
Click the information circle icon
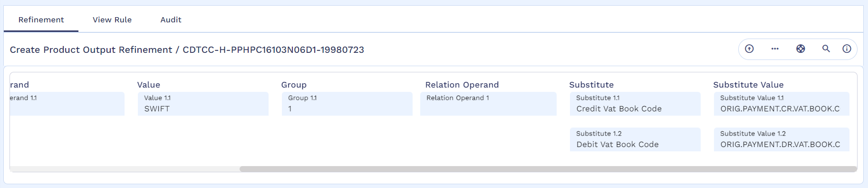click(x=847, y=49)
